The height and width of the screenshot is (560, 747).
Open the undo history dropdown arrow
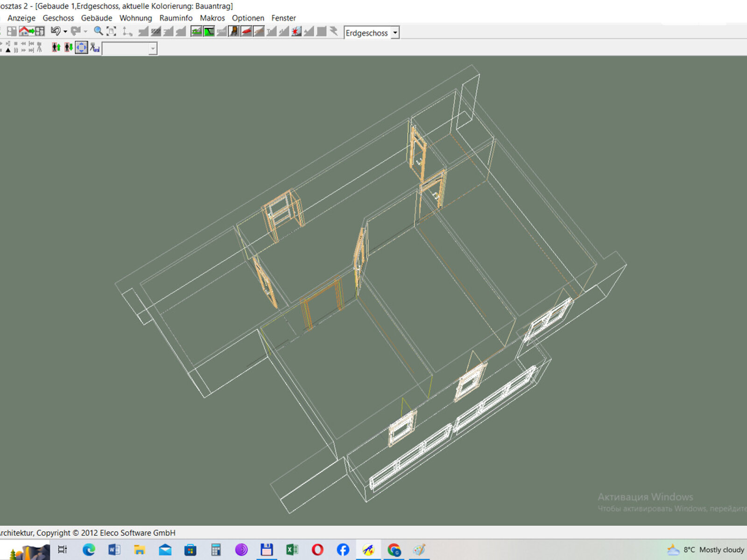click(x=65, y=32)
